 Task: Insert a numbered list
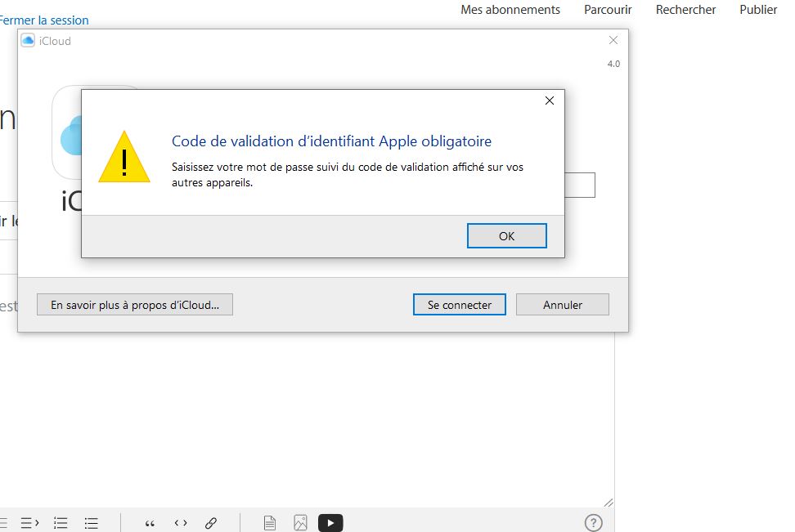tap(61, 522)
